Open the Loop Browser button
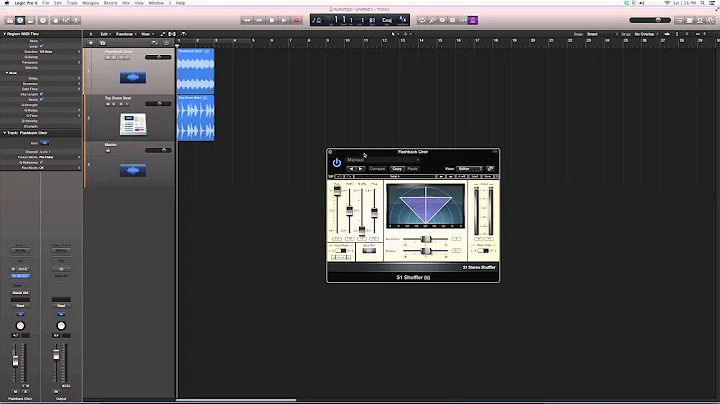This screenshot has width=720, height=404. (700, 20)
